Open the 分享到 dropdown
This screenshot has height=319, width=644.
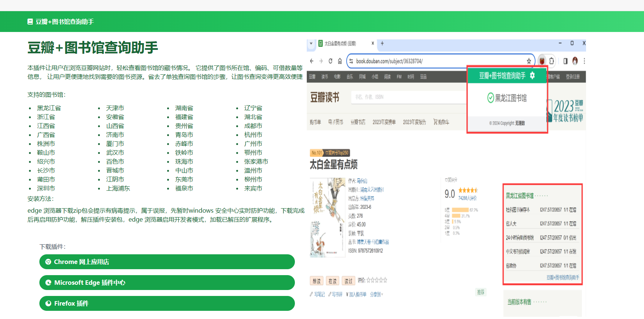coord(376,294)
